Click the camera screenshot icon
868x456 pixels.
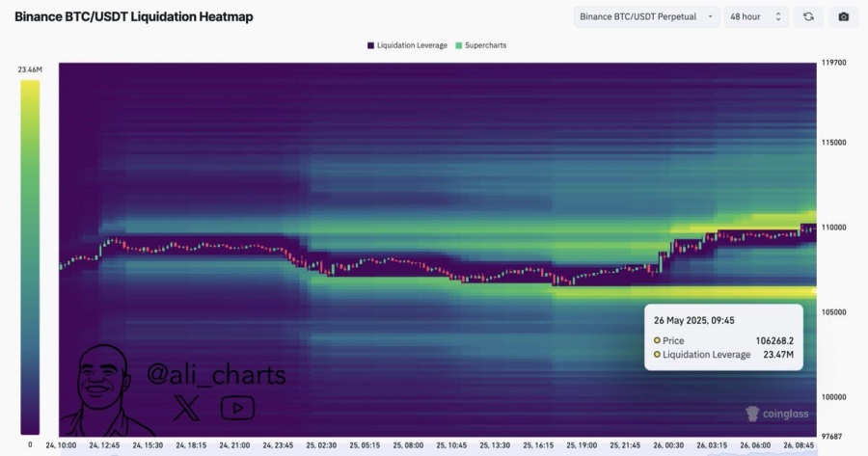[844, 17]
